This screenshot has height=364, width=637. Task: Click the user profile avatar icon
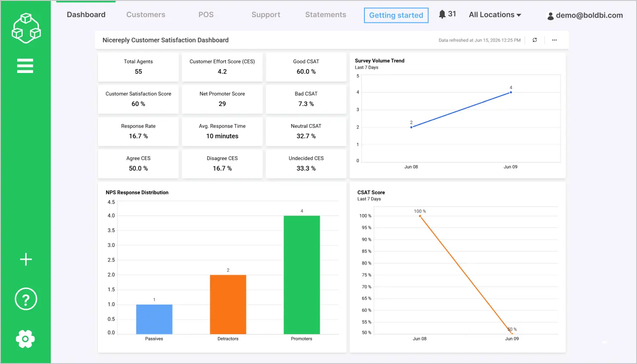(550, 16)
